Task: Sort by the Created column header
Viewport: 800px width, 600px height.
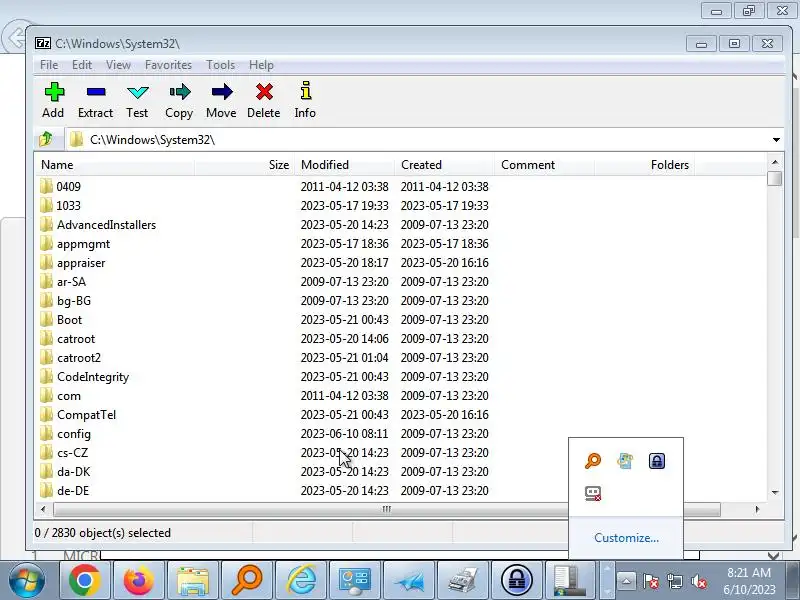Action: click(x=444, y=165)
